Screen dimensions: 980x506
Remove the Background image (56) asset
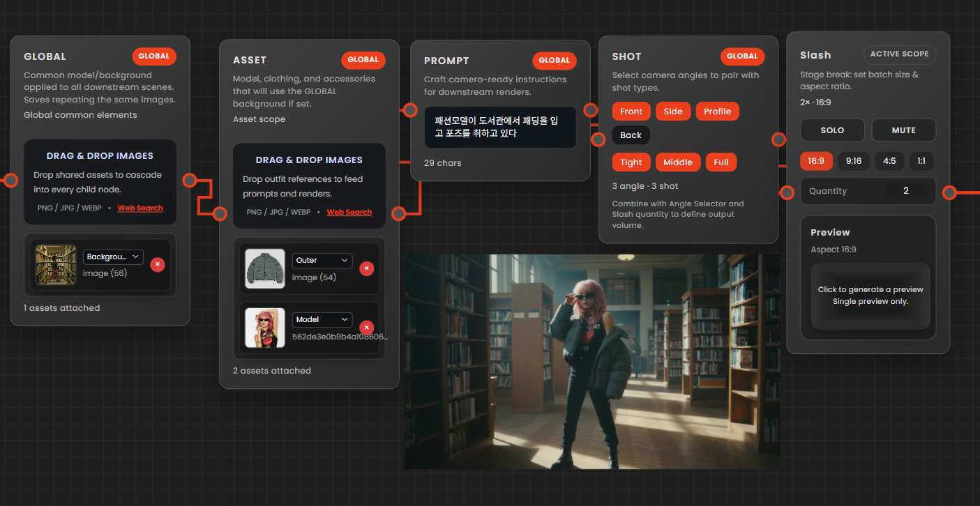coord(158,264)
